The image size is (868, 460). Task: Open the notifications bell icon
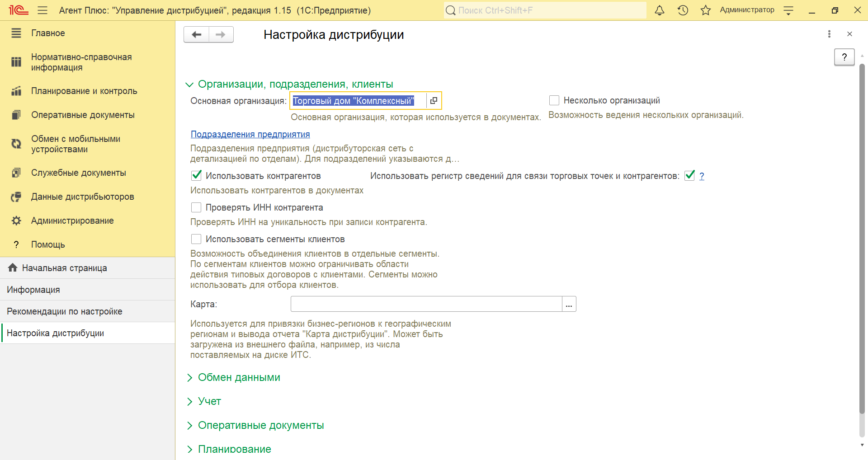point(660,10)
